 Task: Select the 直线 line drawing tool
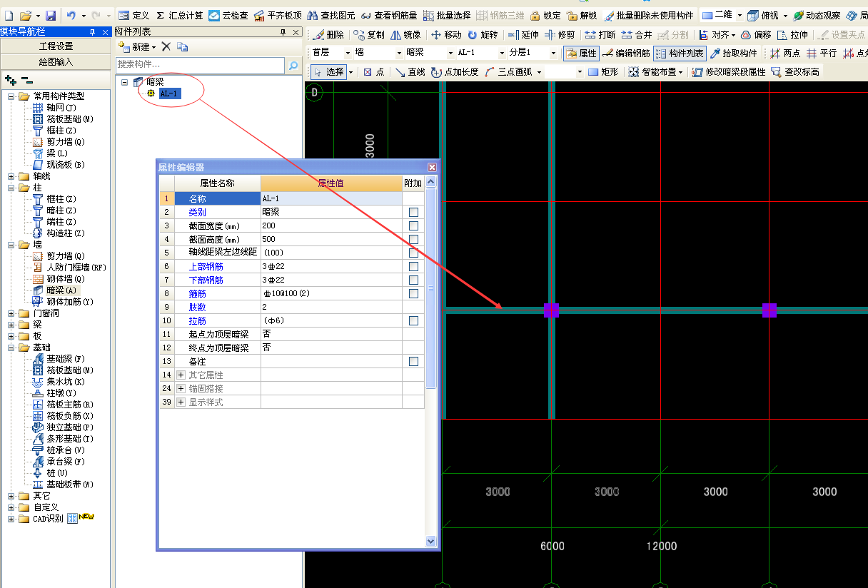[410, 71]
